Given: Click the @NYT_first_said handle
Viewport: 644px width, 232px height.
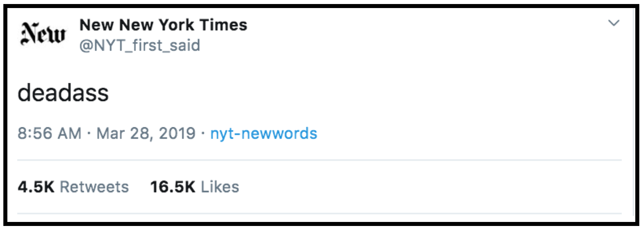Looking at the screenshot, I should pyautogui.click(x=140, y=45).
